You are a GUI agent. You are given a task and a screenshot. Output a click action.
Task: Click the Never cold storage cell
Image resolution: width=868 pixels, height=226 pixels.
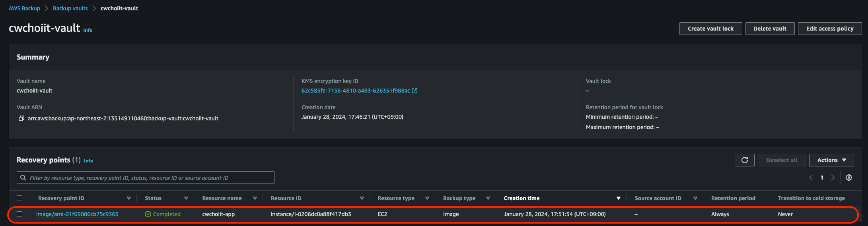coord(785,214)
